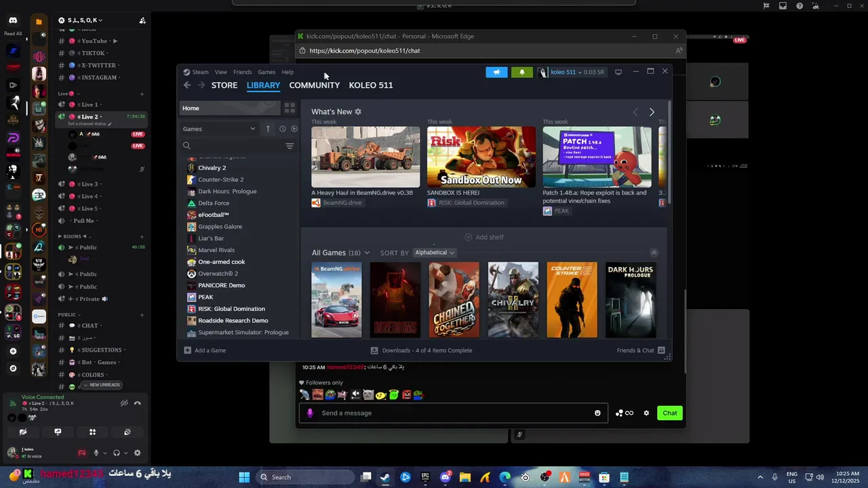Screen dimensions: 868x488
Task: Open Kick chat settings gear
Action: [x=646, y=413]
